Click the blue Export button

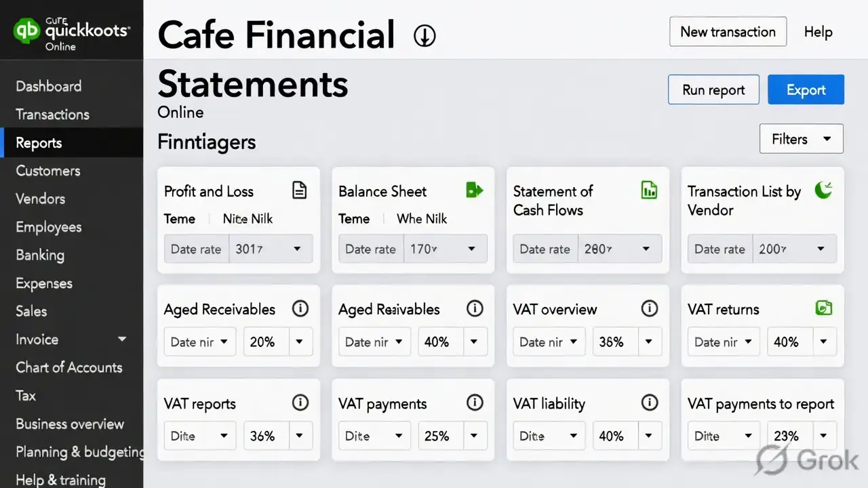point(806,90)
